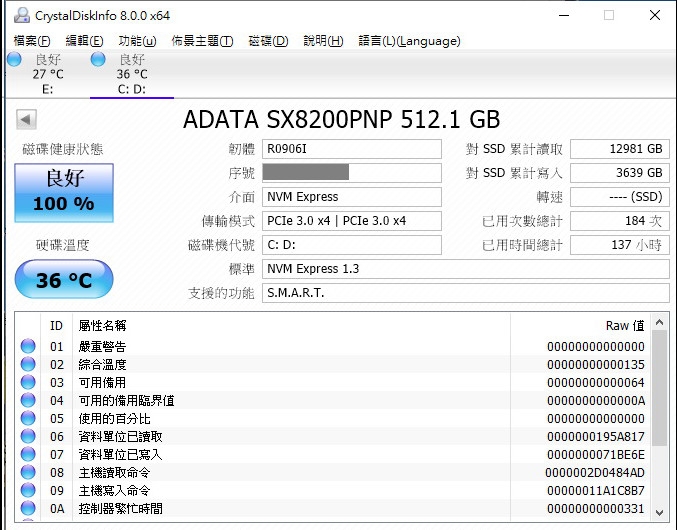Screen dimensions: 677x530
Task: Click status orb for attribute 09 主機寫入命令
Action: (28, 490)
